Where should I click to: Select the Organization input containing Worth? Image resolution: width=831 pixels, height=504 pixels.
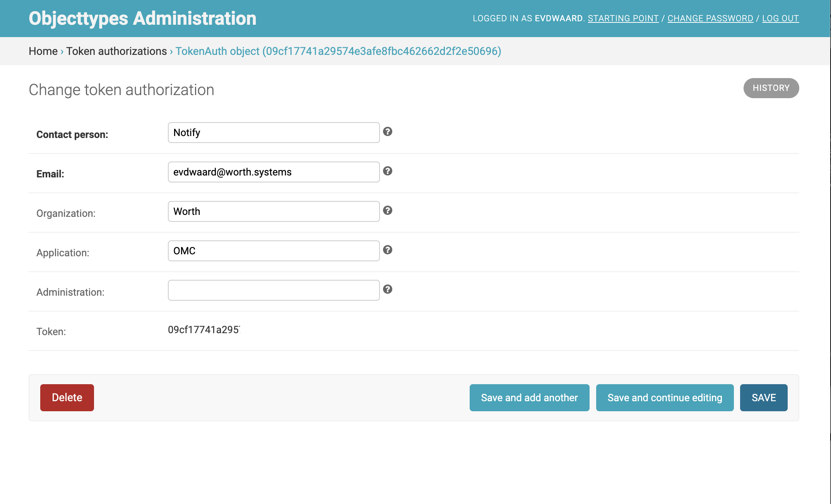pos(274,211)
